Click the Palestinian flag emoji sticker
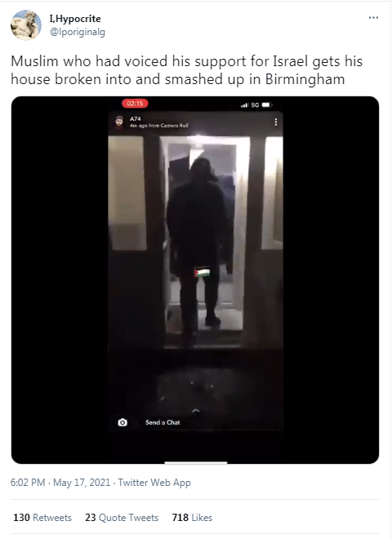This screenshot has width=392, height=539. [x=202, y=273]
